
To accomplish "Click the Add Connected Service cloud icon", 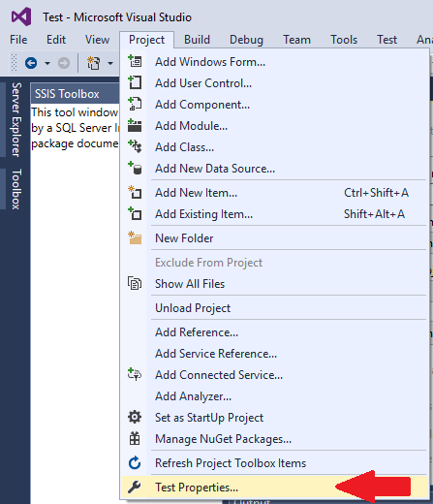I will [135, 374].
